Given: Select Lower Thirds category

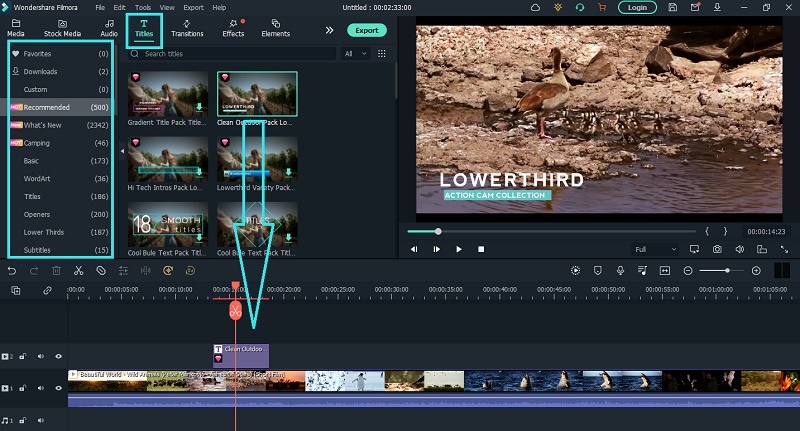Looking at the screenshot, I should tap(60, 232).
